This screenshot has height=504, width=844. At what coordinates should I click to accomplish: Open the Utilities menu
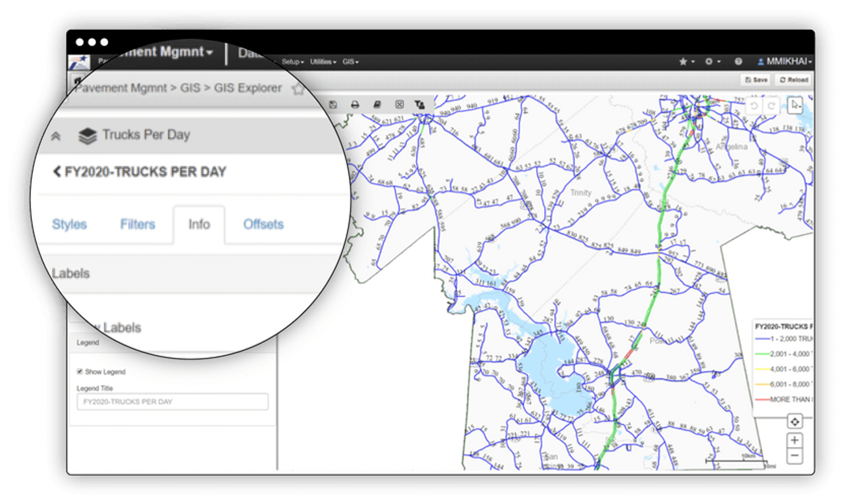(323, 61)
